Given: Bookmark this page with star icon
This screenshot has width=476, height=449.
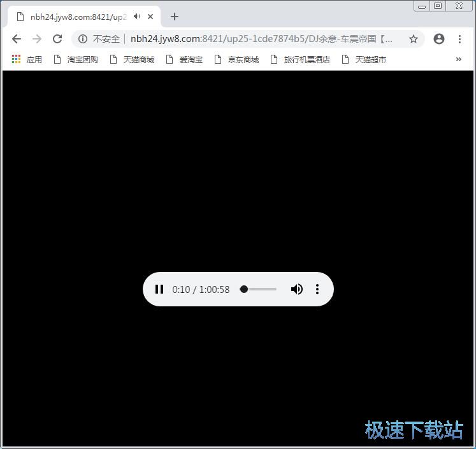Looking at the screenshot, I should [x=413, y=39].
